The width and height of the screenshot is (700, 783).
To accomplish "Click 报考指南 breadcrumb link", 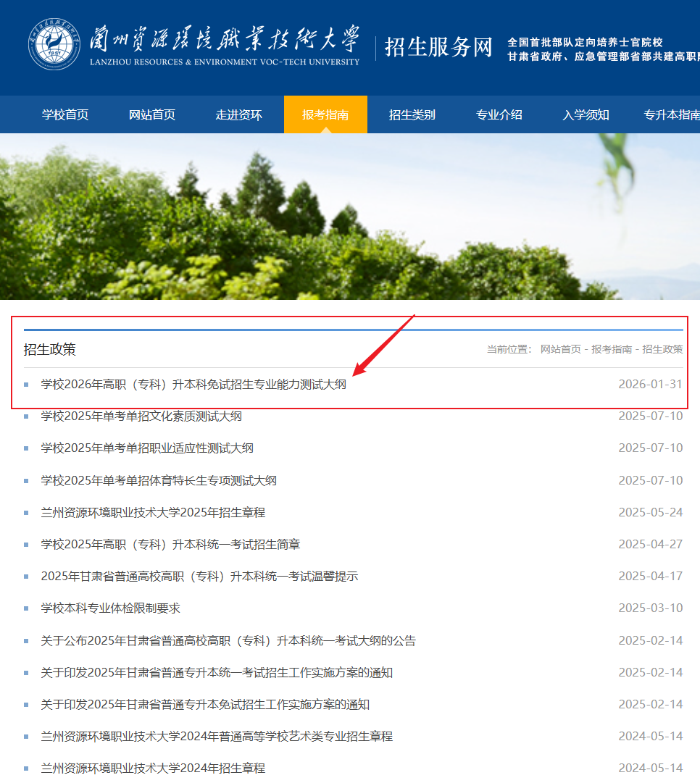I will point(611,349).
